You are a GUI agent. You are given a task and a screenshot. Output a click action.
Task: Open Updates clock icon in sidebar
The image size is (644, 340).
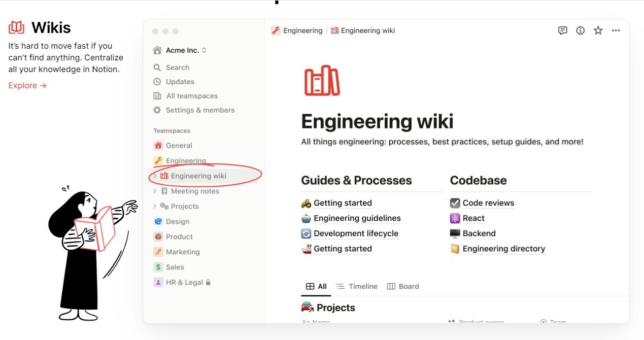[x=157, y=82]
